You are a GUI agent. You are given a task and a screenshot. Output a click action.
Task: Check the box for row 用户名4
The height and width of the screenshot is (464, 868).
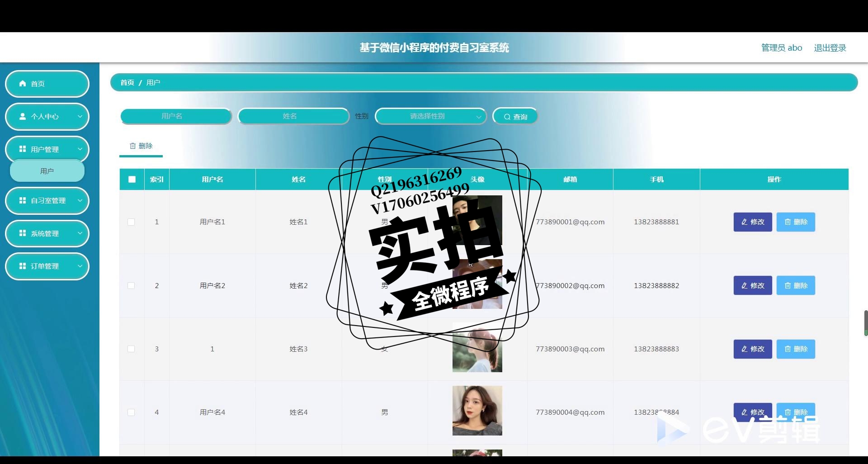pos(131,412)
